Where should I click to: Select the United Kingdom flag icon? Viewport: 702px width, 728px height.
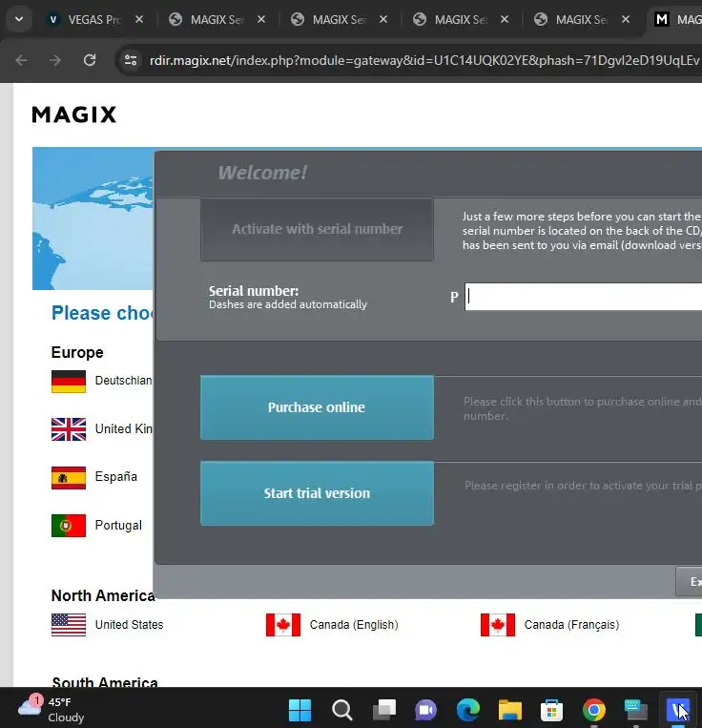coord(69,429)
